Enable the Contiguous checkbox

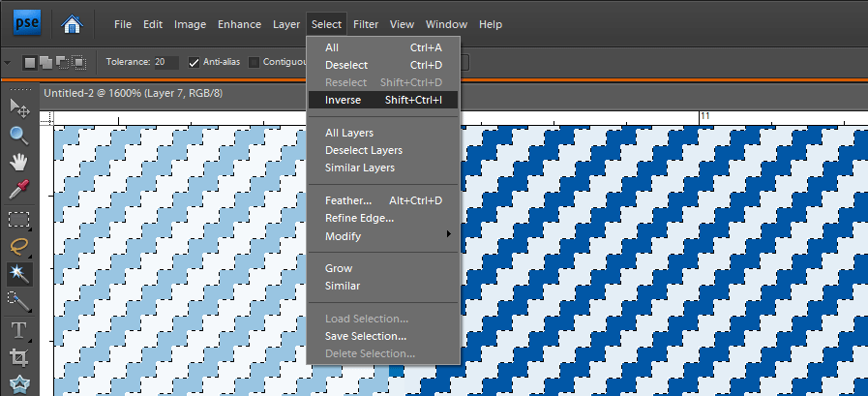254,63
